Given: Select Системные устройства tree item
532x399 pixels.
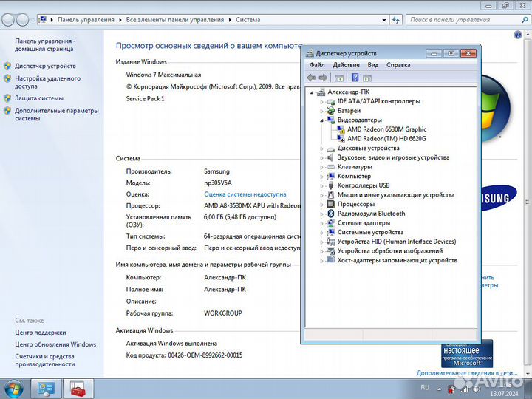Looking at the screenshot, I should [x=370, y=232].
